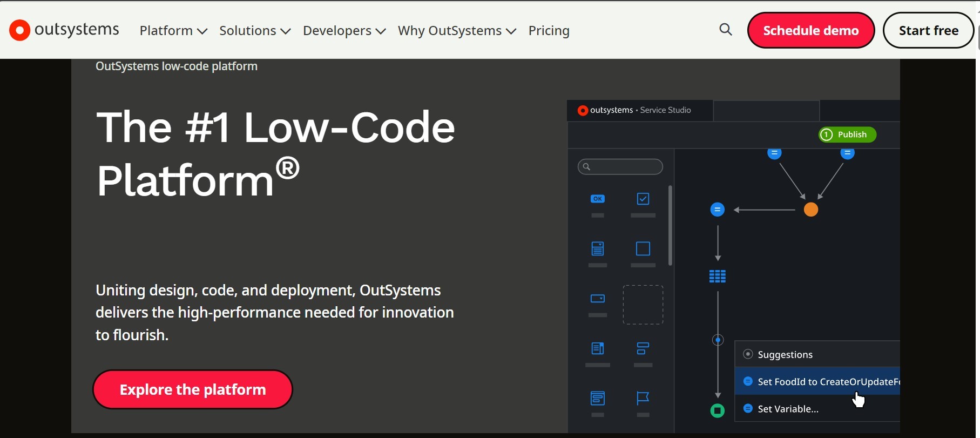
Task: Select Set FoodId to CreateOrUpdate suggestion
Action: tap(817, 381)
